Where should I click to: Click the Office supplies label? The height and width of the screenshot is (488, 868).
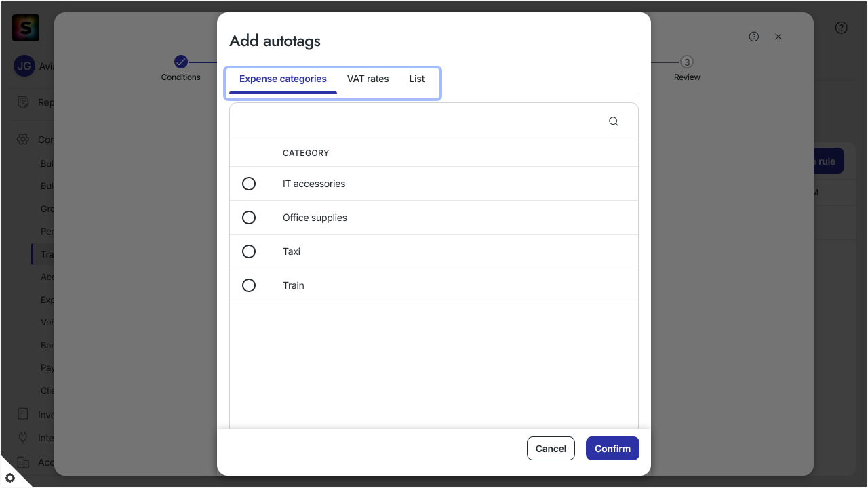[315, 218]
